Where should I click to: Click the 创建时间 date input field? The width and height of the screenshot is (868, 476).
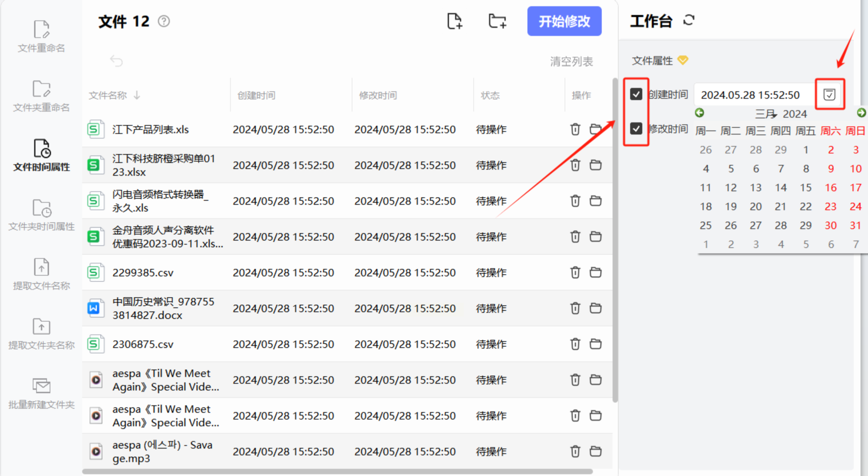point(754,95)
